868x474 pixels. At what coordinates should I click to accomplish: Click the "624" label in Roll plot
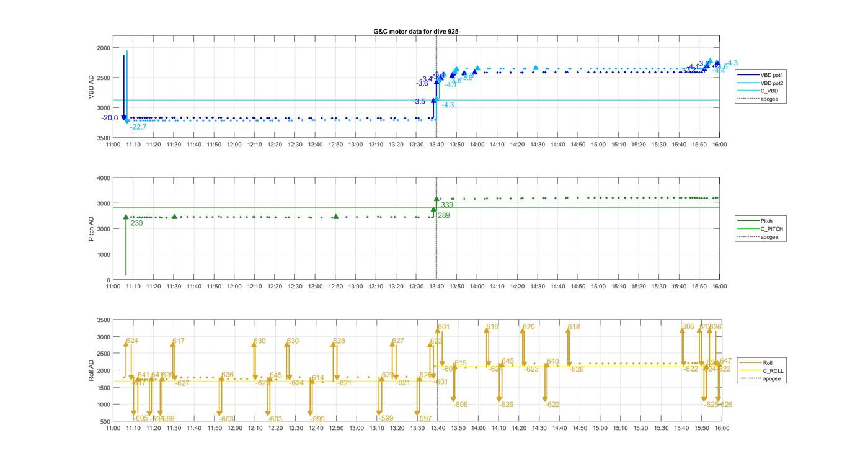point(132,341)
